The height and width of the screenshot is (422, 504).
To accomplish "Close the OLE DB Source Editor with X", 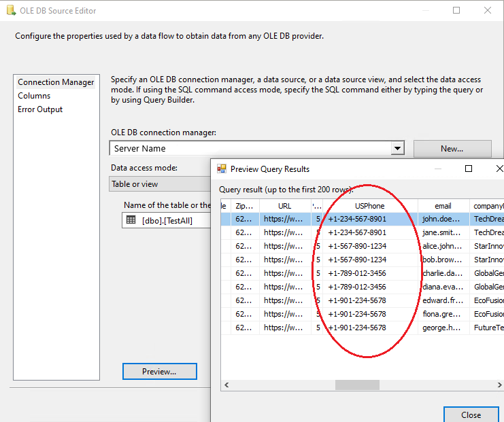I will (x=488, y=10).
